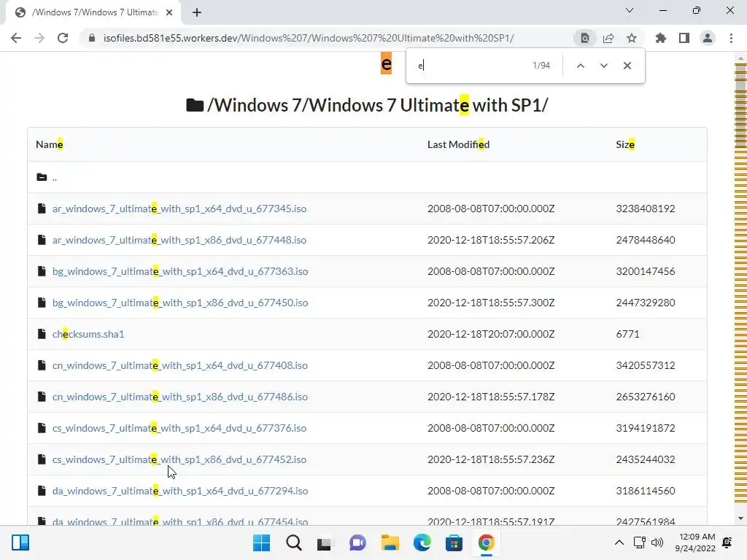The width and height of the screenshot is (747, 560).
Task: Open the notification center icon
Action: coord(727,542)
